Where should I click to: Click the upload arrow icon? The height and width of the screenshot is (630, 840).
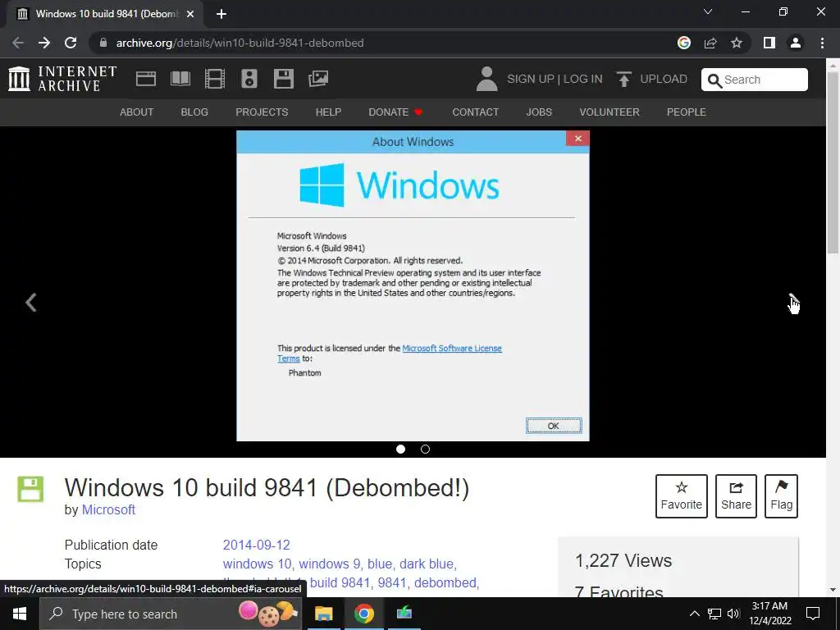pos(623,80)
